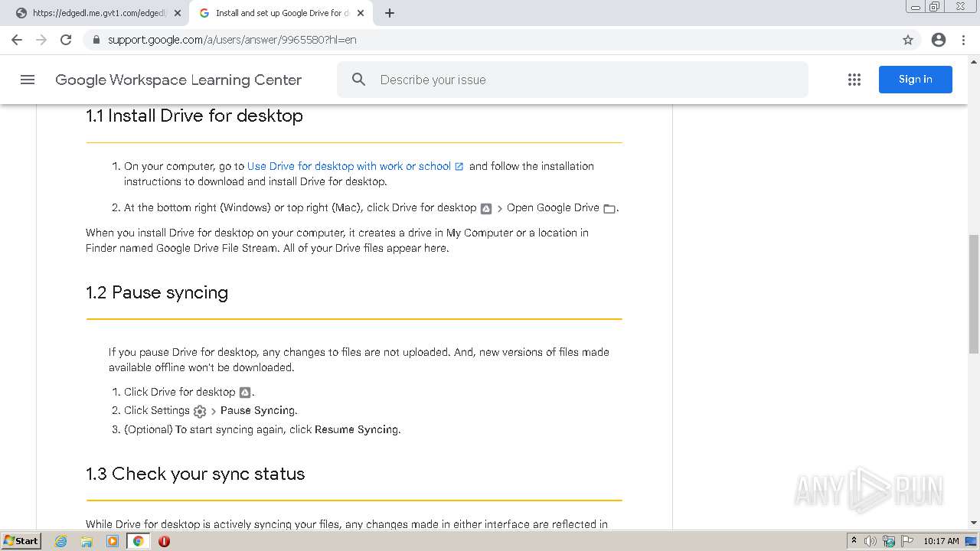This screenshot has height=551, width=980.
Task: Focus the Describe your issue search field
Action: (x=572, y=80)
